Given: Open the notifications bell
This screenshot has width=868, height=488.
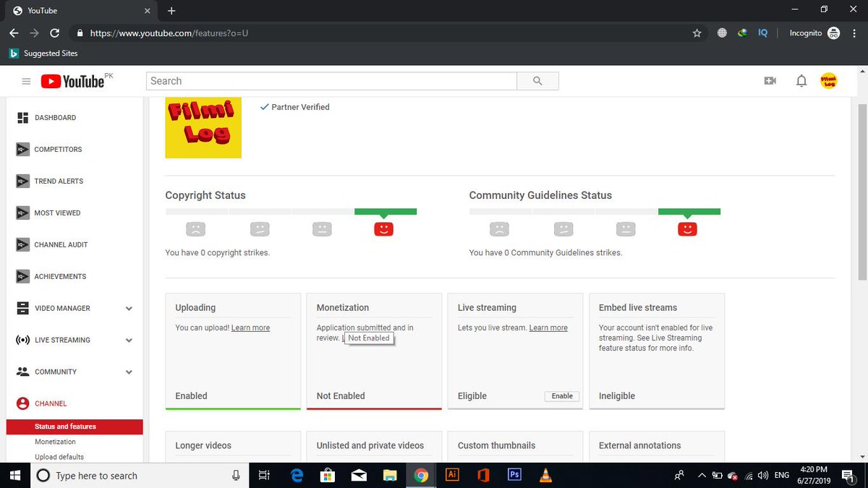Looking at the screenshot, I should (x=801, y=81).
